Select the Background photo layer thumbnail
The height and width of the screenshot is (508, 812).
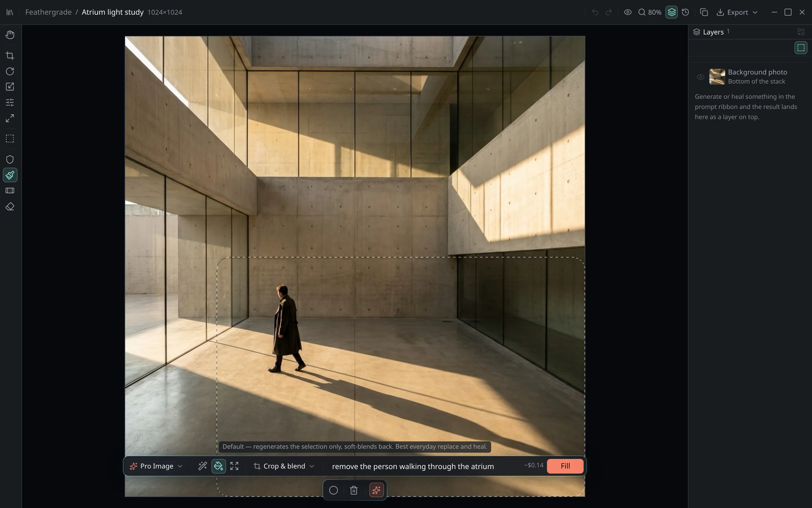click(x=717, y=76)
